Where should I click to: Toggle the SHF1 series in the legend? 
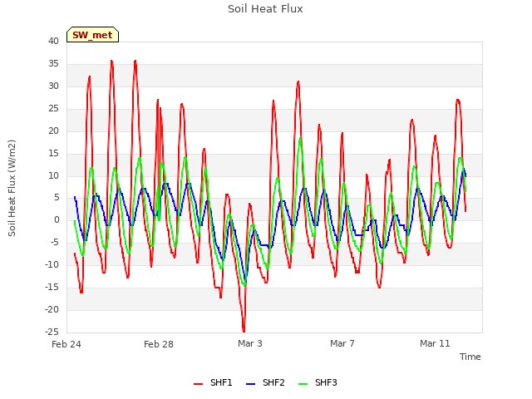213,382
